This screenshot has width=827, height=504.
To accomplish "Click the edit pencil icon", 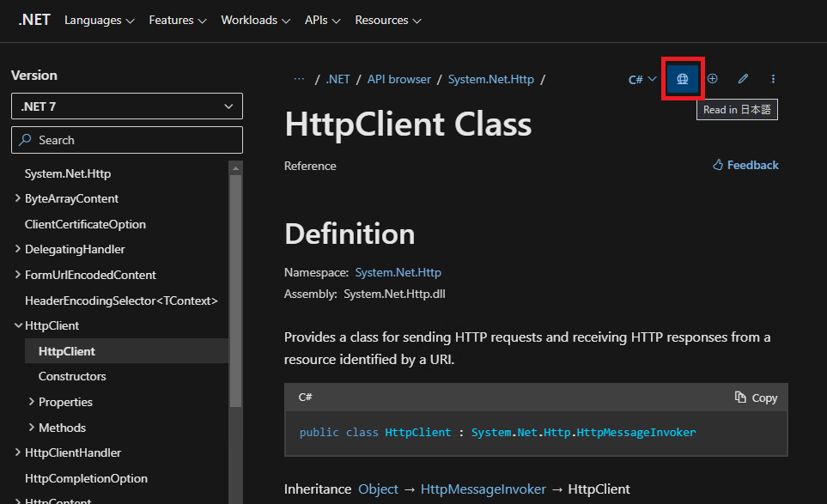I will [x=743, y=78].
